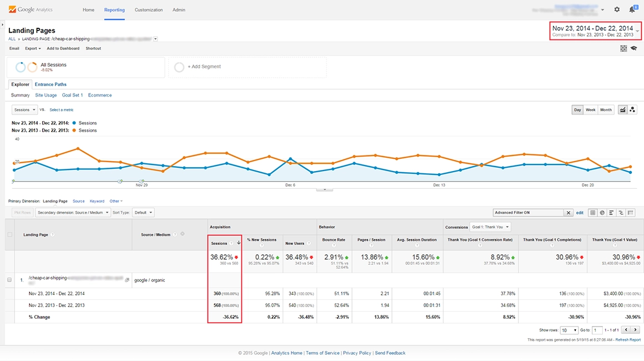Go to the Admin tab
This screenshot has width=644, height=361.
[x=179, y=10]
